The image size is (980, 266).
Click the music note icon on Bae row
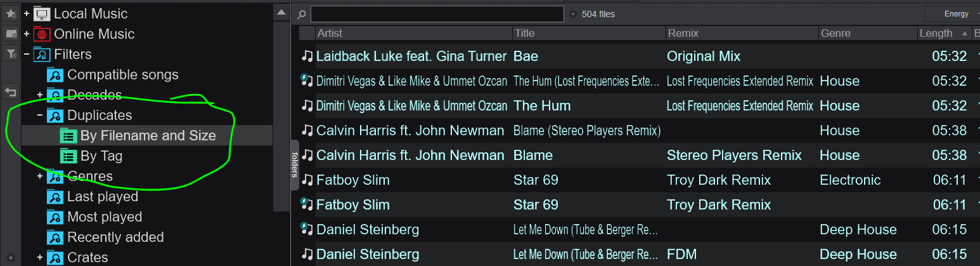click(307, 56)
